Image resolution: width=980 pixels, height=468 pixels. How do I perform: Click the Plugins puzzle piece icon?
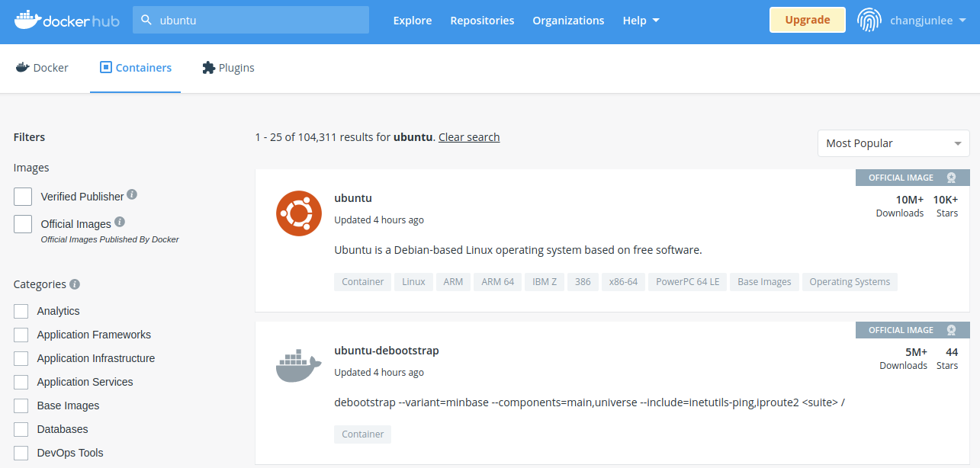208,68
